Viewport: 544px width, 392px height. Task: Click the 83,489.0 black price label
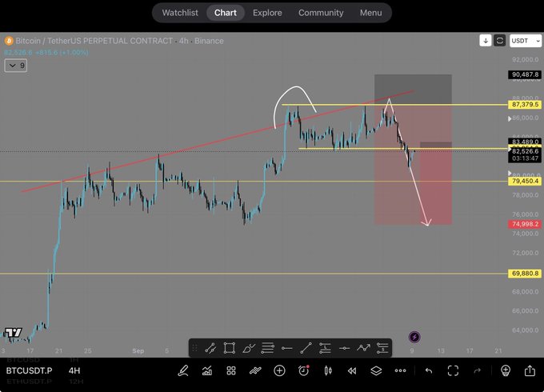[525, 141]
